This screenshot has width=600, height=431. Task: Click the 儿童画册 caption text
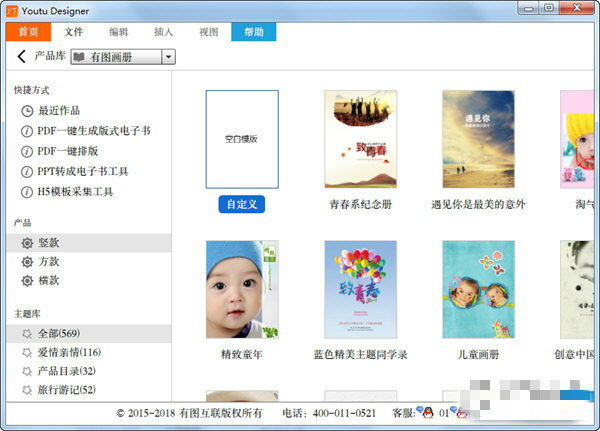tap(478, 354)
